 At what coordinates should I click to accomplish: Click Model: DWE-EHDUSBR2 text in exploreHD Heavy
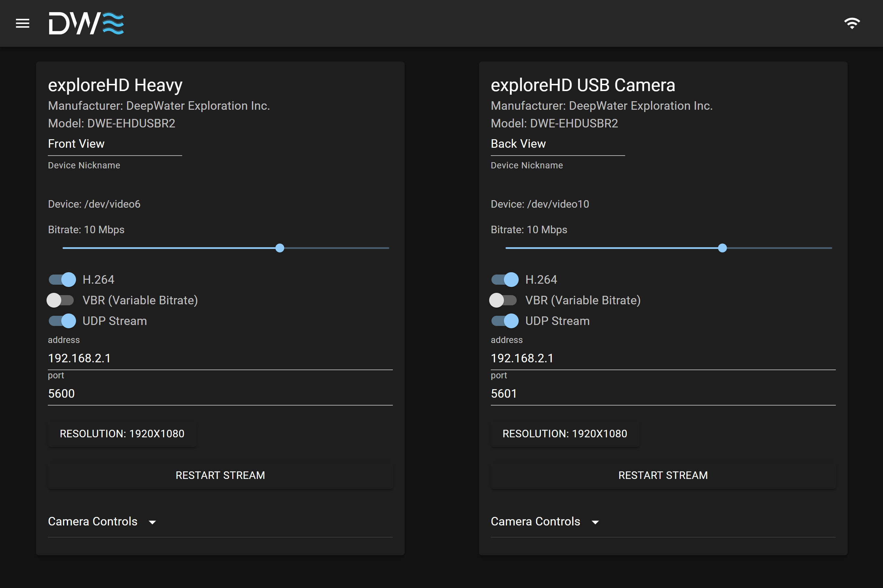point(112,123)
